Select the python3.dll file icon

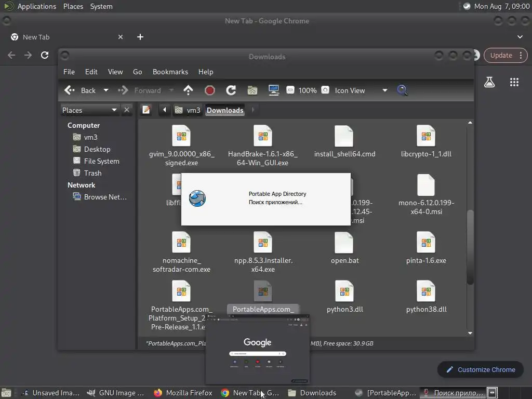(344, 291)
